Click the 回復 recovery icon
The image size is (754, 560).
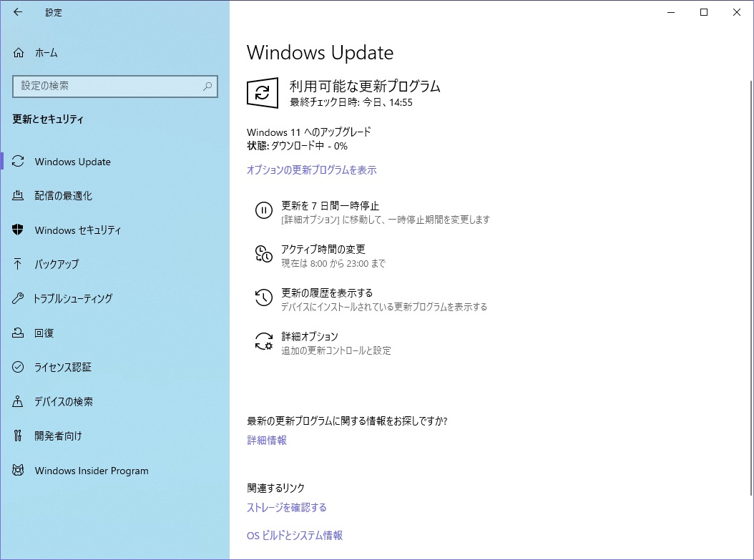18,333
